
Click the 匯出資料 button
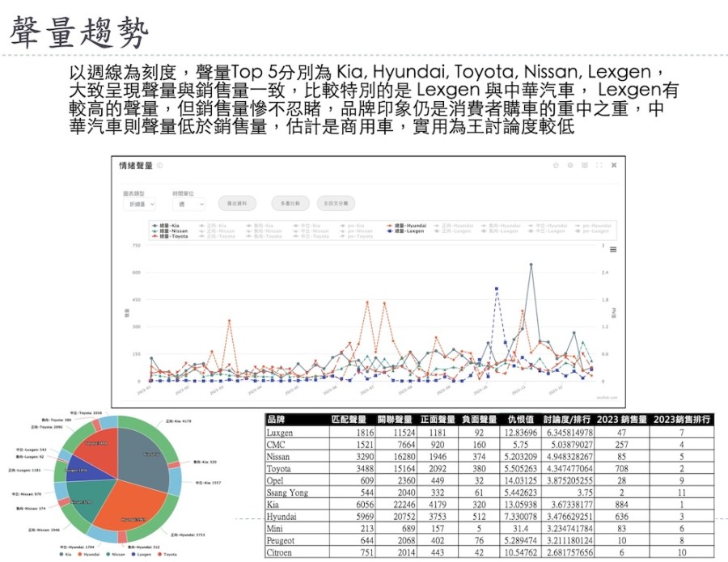(237, 203)
